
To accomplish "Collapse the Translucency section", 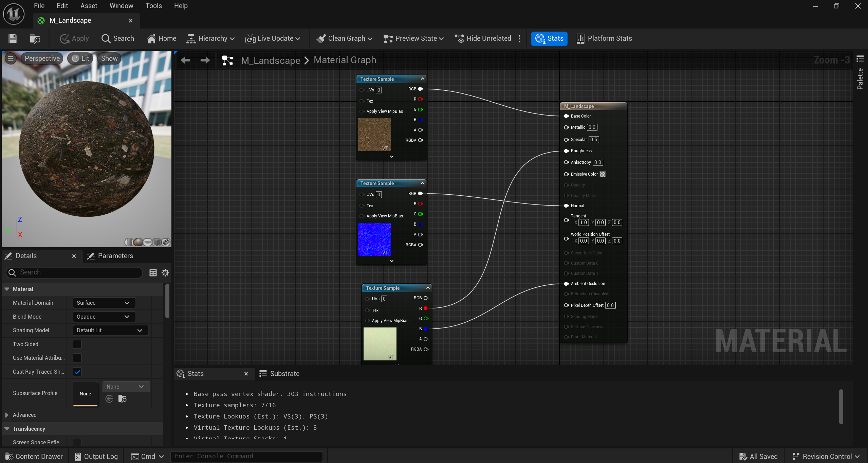I will coord(7,429).
